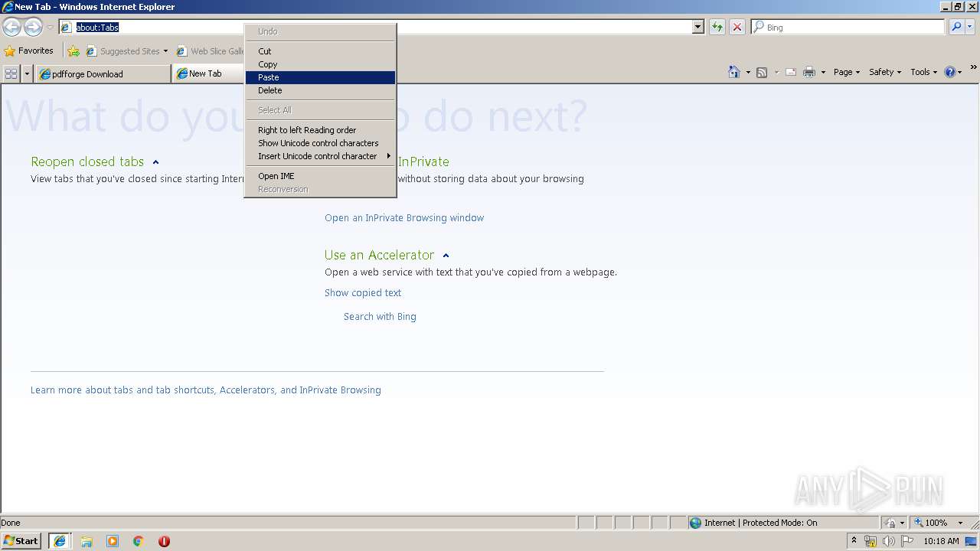This screenshot has width=980, height=551.
Task: Click the Forward navigation arrow
Action: tap(33, 28)
